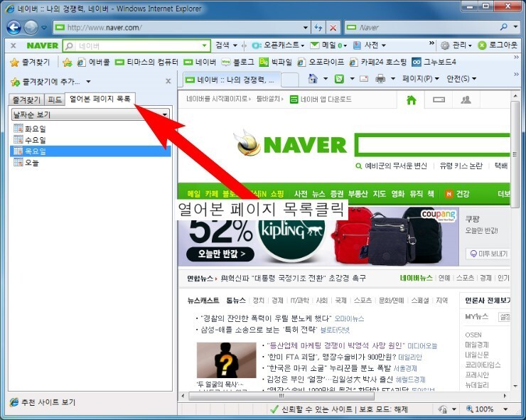Select the 네이버 :: 나의 경쟁력 browser tab
Image resolution: width=526 pixels, height=420 pixels.
pyautogui.click(x=231, y=80)
